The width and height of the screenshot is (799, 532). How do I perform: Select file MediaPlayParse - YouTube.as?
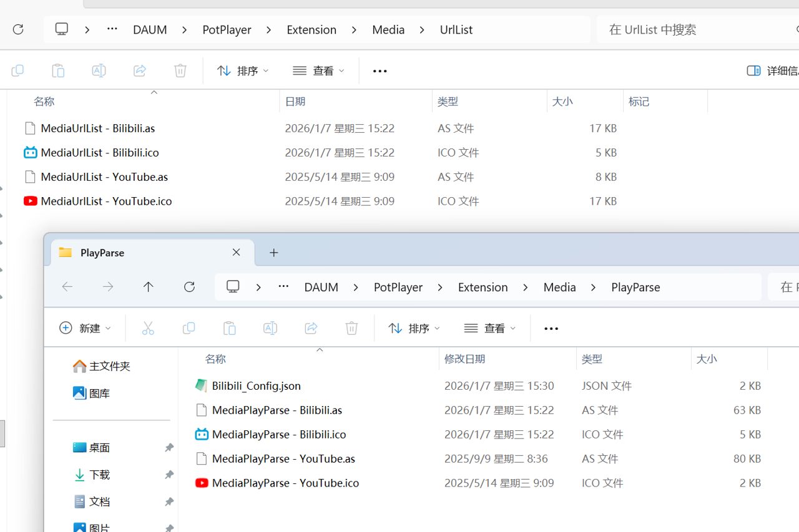[283, 458]
